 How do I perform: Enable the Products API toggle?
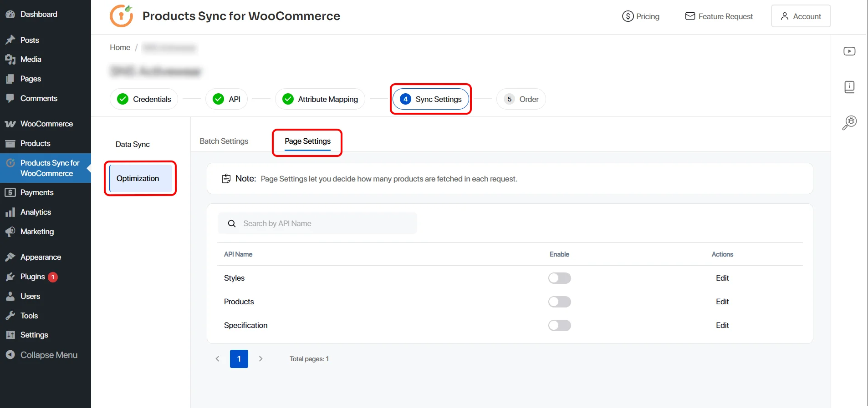pyautogui.click(x=559, y=302)
